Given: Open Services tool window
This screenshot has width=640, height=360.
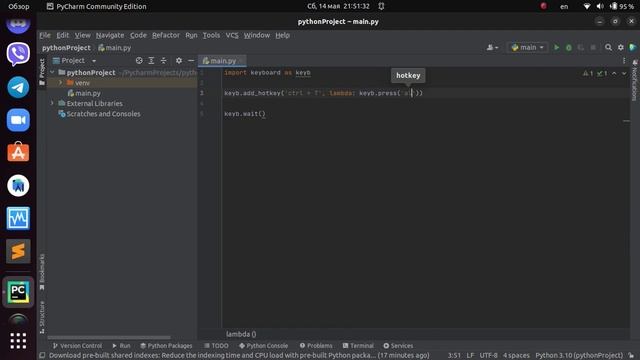Looking at the screenshot, I should click(x=398, y=346).
